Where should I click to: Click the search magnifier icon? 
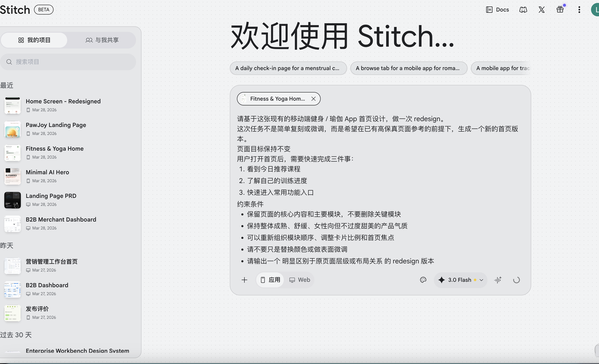click(9, 62)
